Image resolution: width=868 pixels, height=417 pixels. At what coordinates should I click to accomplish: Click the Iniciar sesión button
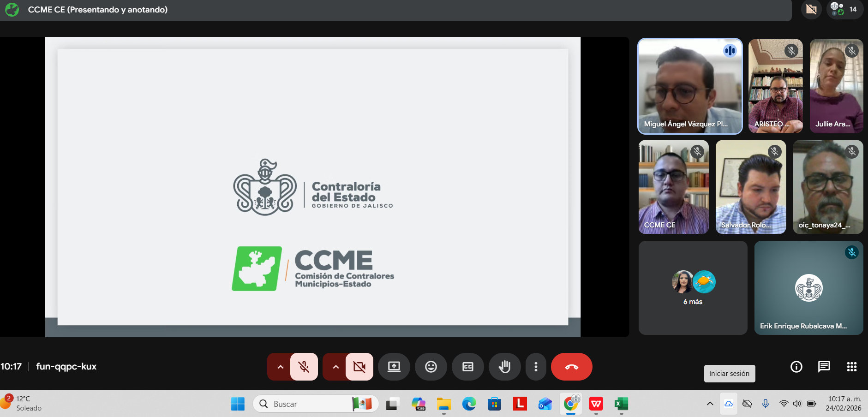[730, 374]
